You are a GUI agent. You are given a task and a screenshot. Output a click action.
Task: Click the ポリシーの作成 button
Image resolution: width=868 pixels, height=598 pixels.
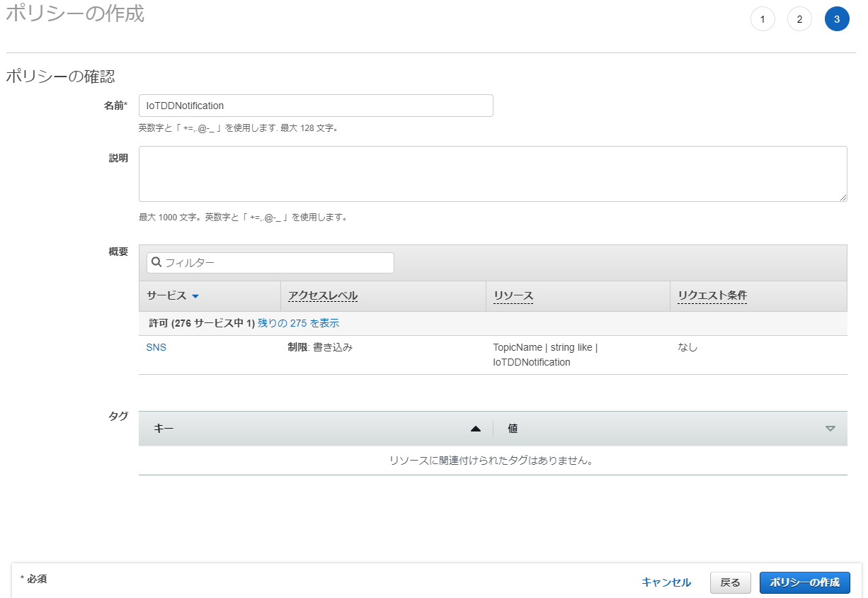click(x=804, y=582)
